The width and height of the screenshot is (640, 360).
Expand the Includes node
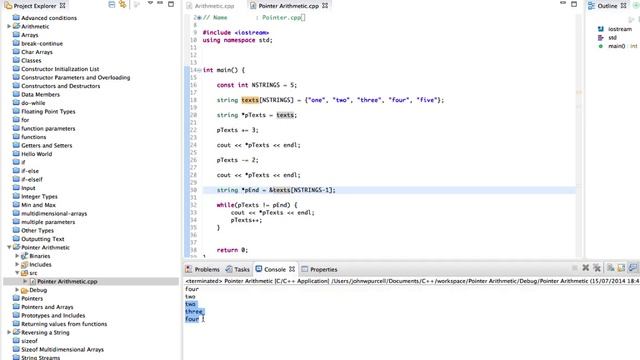[x=17, y=264]
